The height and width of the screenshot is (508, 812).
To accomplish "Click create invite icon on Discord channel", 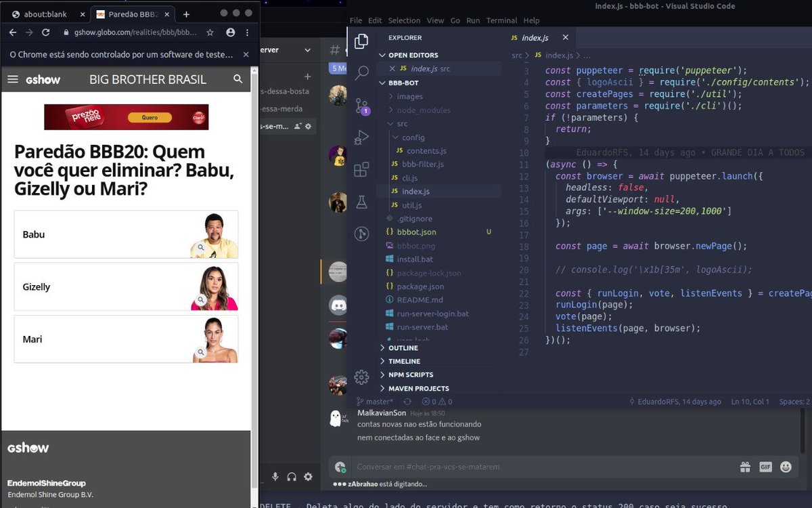I will pyautogui.click(x=299, y=126).
